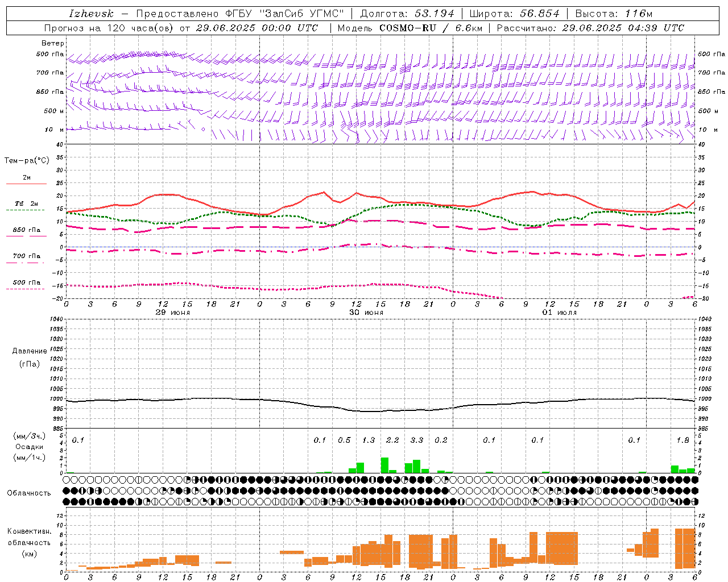Click the 'Td 2м' dew point legend label
728x582 pixels.
(x=27, y=203)
